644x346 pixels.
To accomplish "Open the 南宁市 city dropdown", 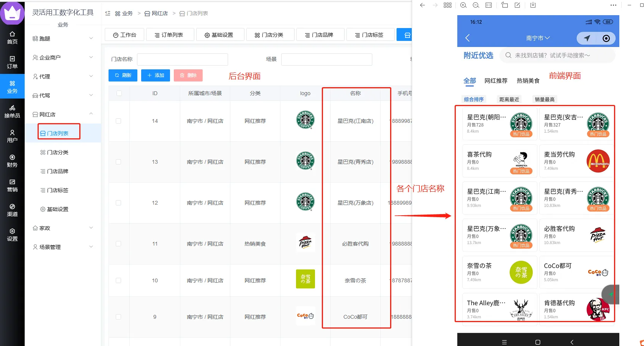I will (x=538, y=38).
